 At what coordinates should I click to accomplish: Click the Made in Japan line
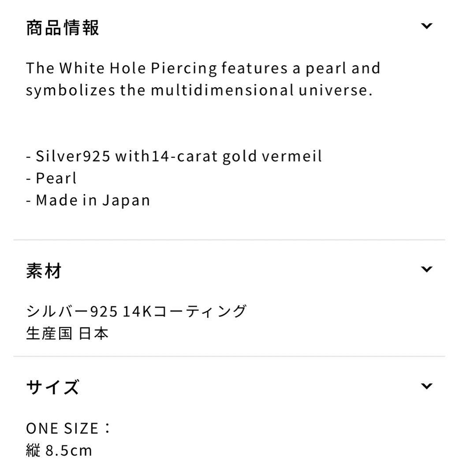point(88,200)
